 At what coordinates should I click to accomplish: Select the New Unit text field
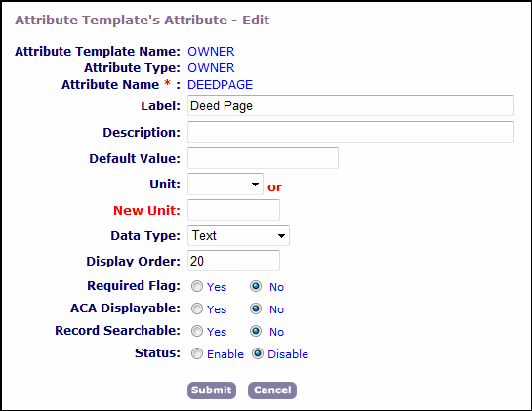(x=233, y=210)
